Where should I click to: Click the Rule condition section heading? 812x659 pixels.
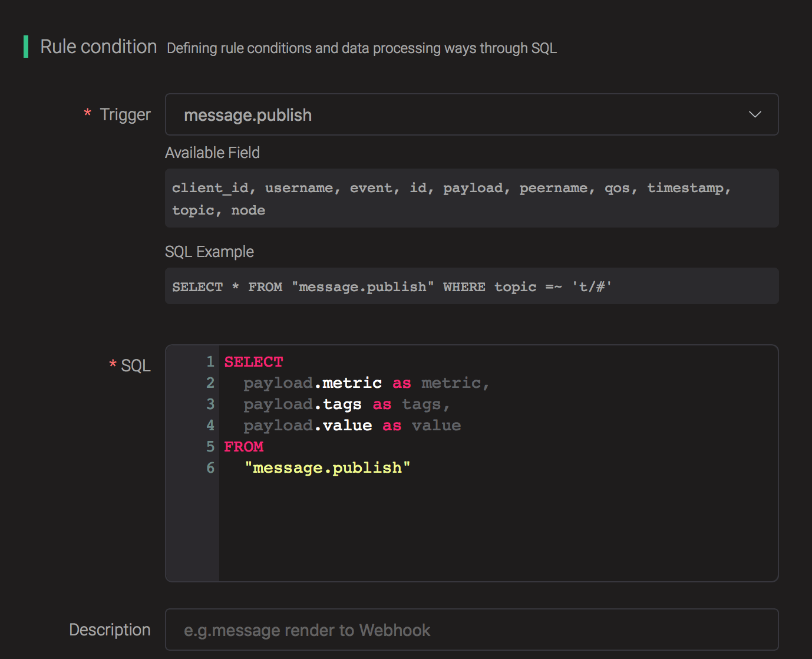[98, 47]
